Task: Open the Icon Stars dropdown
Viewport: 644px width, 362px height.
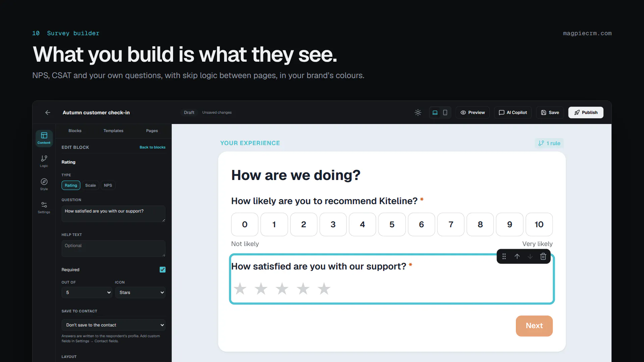Action: click(140, 292)
